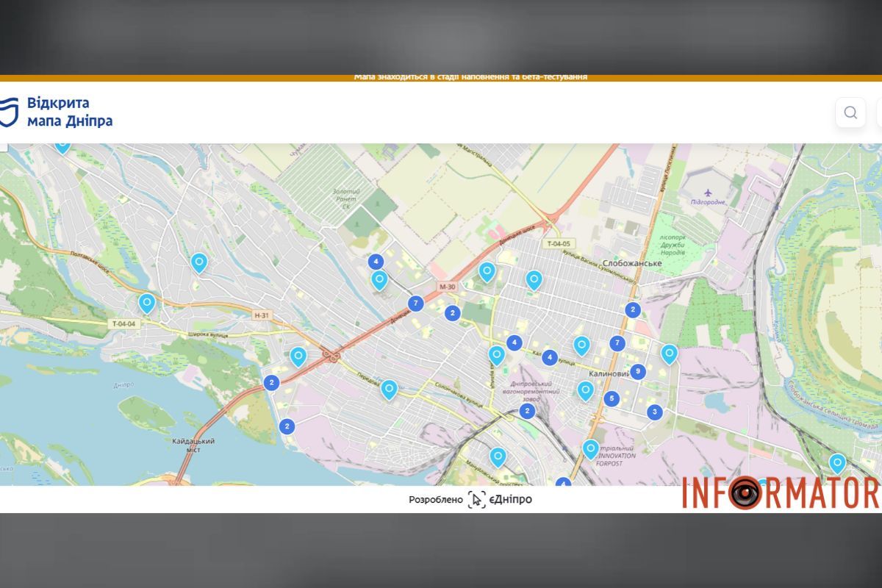
Task: Click the beta-testing notice banner text
Action: [470, 77]
